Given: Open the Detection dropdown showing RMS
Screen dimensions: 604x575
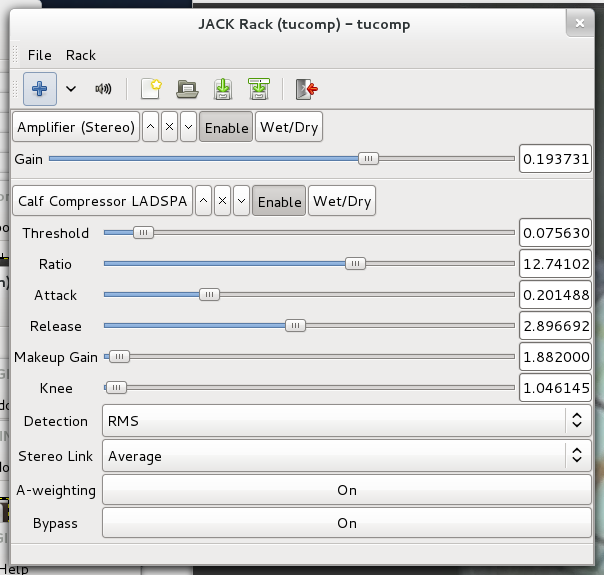Looking at the screenshot, I should click(347, 421).
